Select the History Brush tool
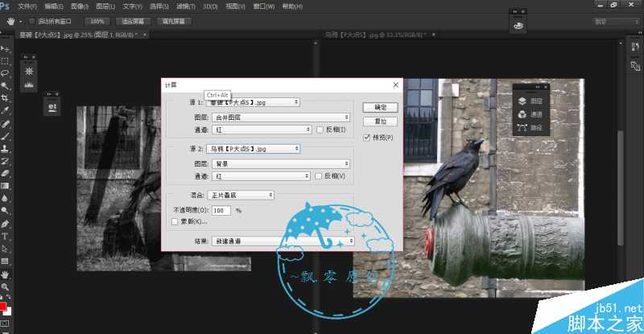Screen dimensions: 644x334 5,161
